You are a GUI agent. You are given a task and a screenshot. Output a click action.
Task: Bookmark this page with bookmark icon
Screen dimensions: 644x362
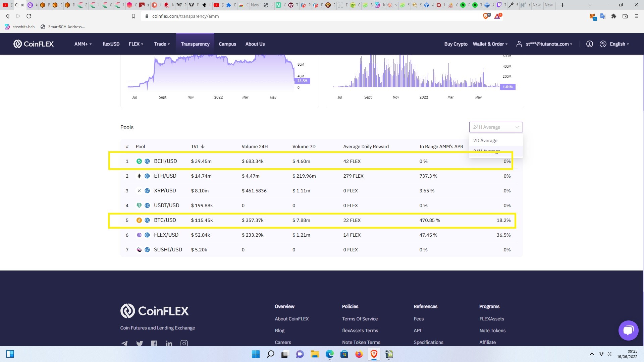pos(133,16)
